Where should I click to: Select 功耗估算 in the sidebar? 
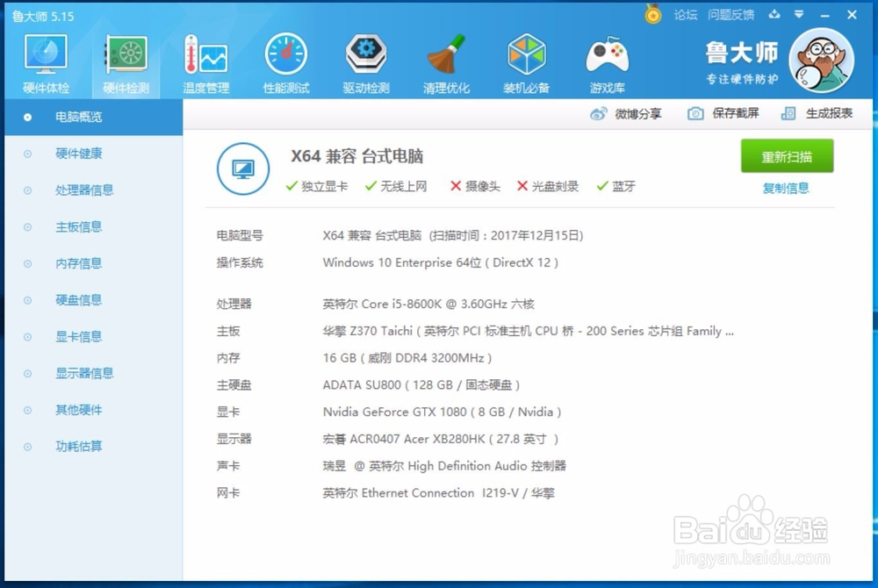[x=94, y=447]
